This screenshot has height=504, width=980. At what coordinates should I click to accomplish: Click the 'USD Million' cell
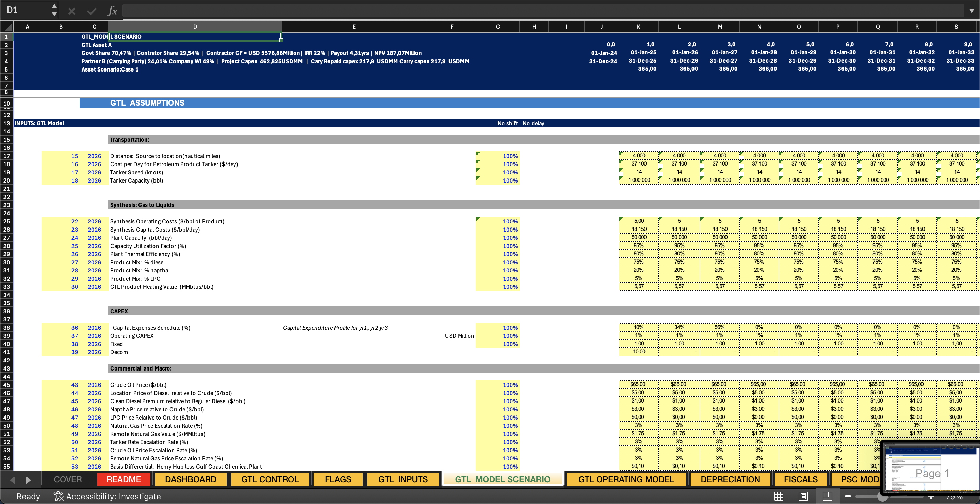[459, 336]
